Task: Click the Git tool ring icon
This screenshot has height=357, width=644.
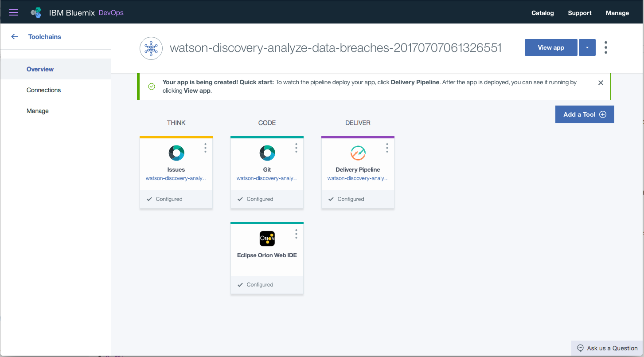Action: 267,153
